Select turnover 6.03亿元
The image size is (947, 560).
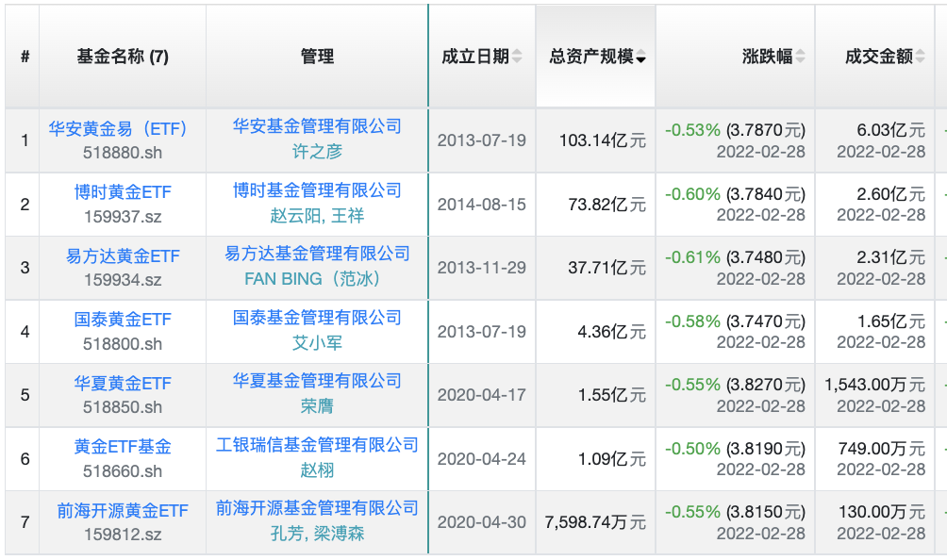pyautogui.click(x=890, y=130)
